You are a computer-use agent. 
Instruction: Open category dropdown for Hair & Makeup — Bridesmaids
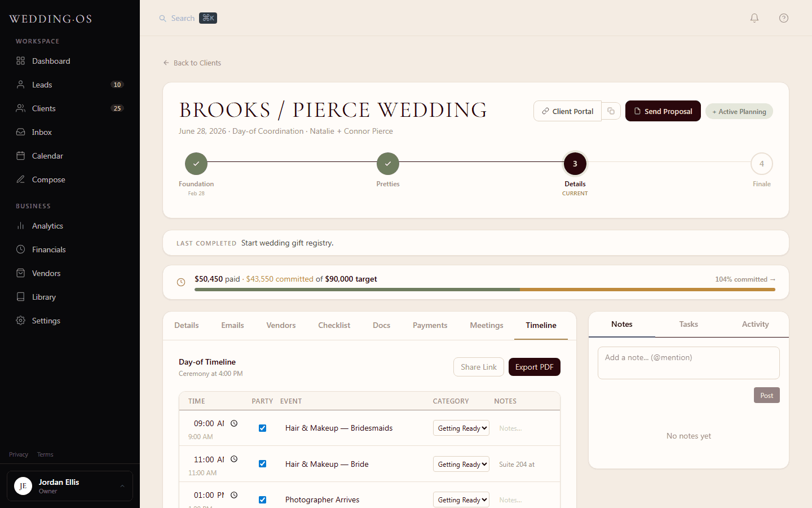[461, 428]
